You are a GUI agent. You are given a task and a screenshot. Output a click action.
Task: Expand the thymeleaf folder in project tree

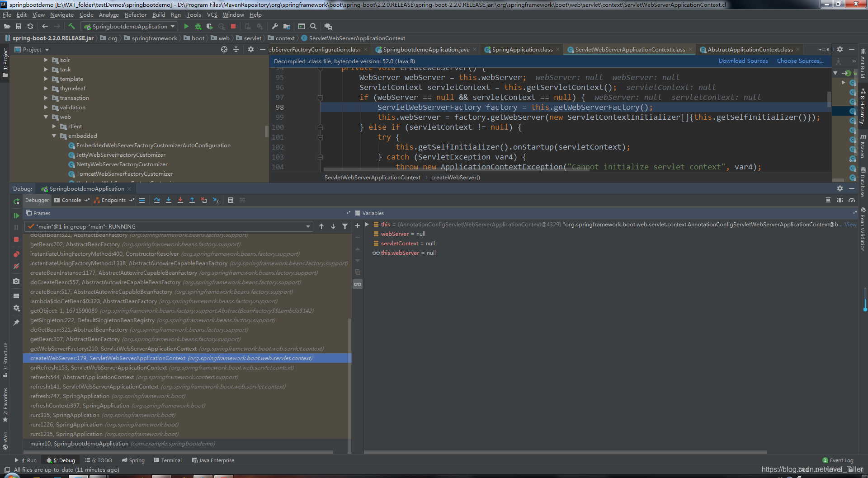[x=46, y=89]
